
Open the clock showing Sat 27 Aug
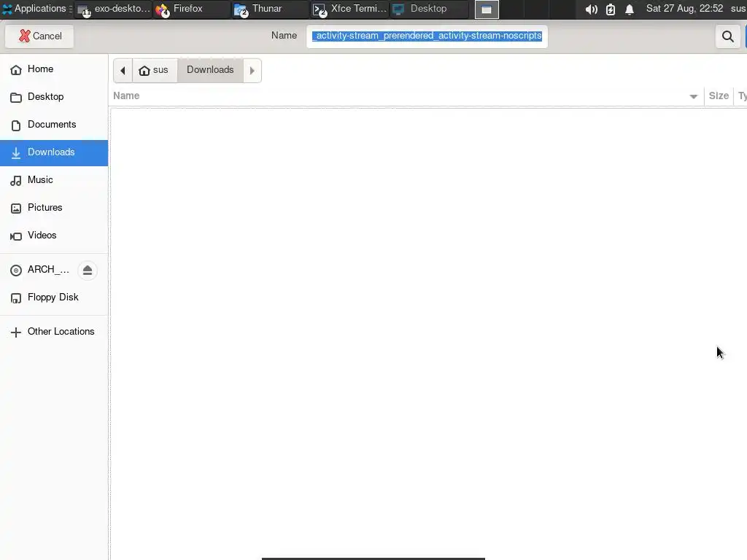point(684,9)
